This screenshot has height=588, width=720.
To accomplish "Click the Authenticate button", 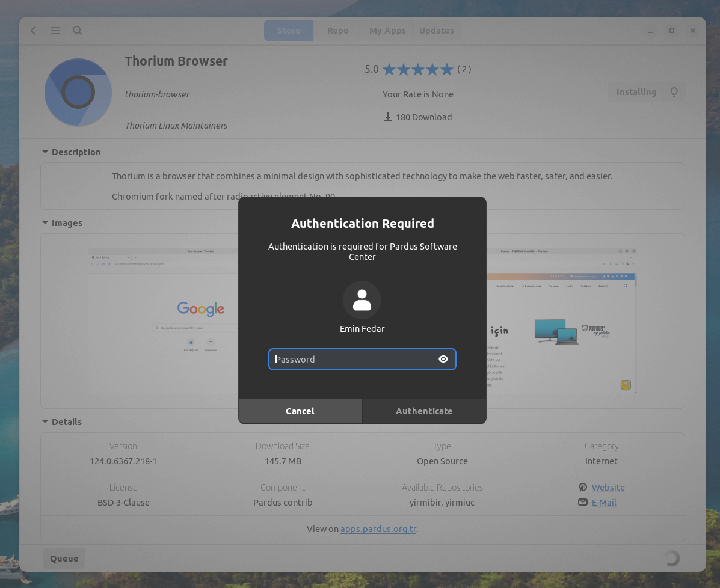I will click(424, 411).
